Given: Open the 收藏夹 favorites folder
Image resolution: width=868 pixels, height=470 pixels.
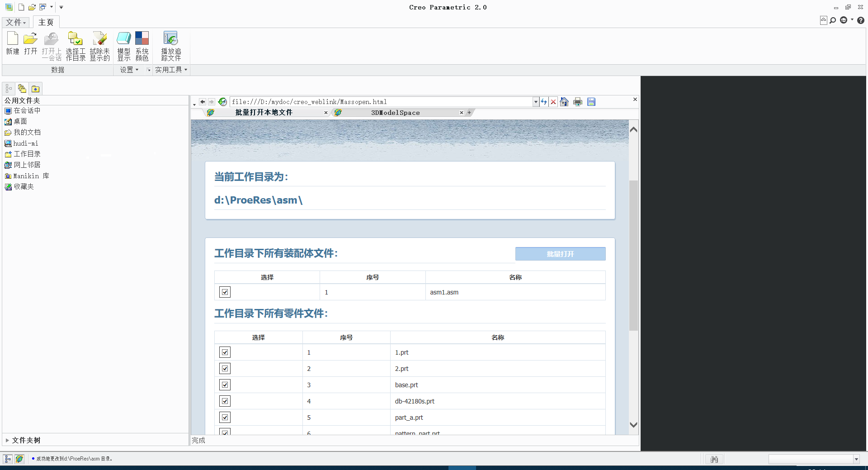Looking at the screenshot, I should 19,186.
